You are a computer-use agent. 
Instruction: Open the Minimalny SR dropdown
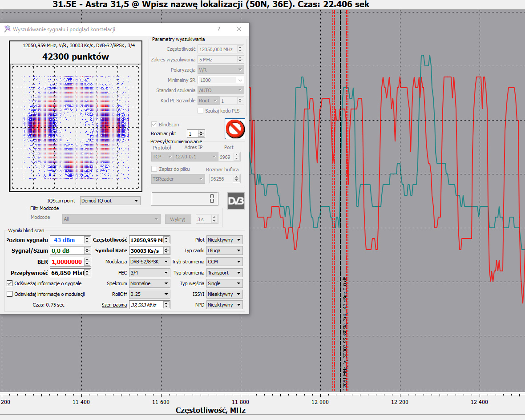click(x=221, y=80)
